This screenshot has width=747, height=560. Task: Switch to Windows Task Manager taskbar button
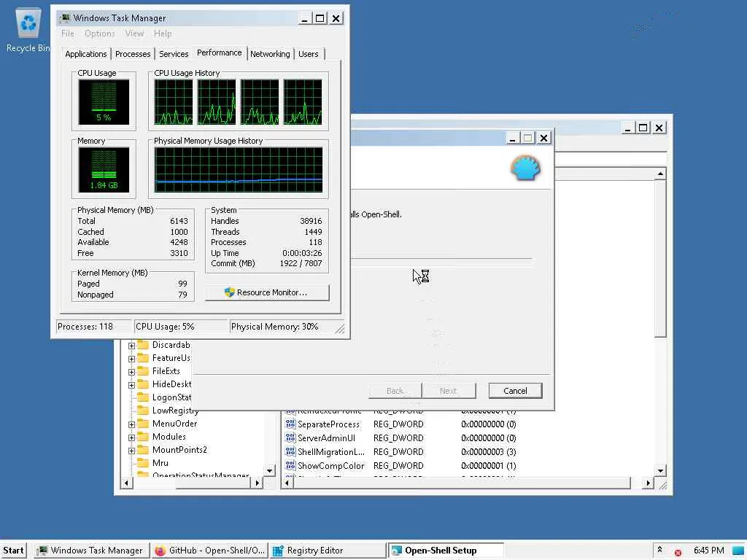click(93, 551)
